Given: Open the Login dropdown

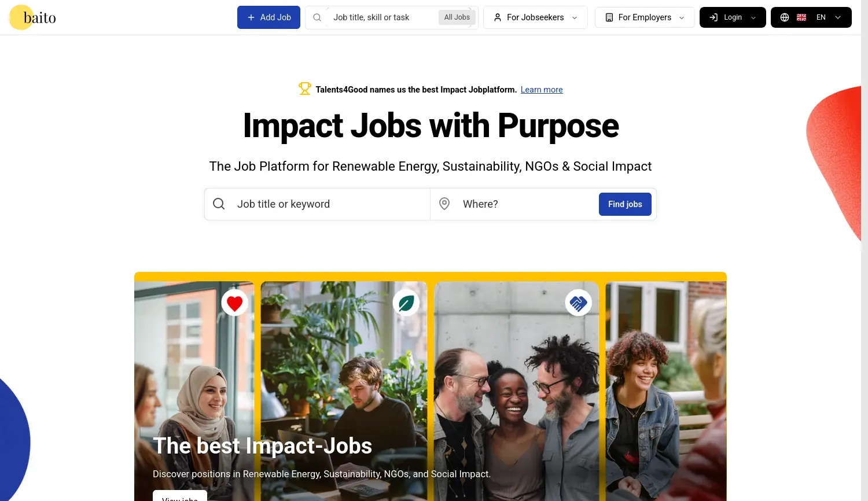Looking at the screenshot, I should tap(733, 17).
